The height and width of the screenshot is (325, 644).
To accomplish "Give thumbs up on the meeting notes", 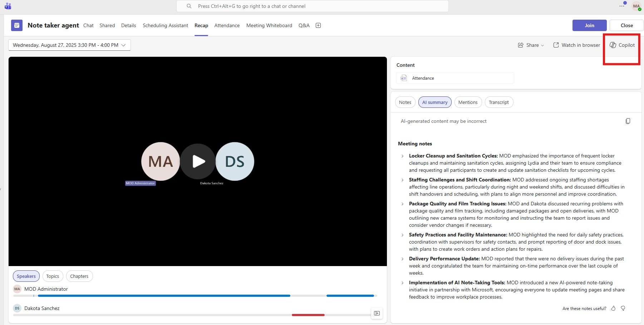I will (x=613, y=308).
